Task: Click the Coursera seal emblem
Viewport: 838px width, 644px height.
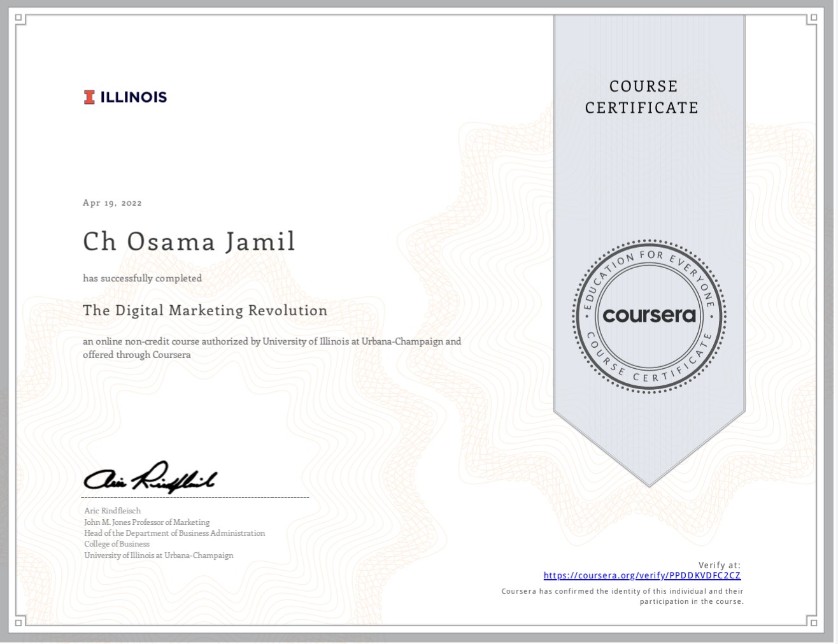Action: 649,316
